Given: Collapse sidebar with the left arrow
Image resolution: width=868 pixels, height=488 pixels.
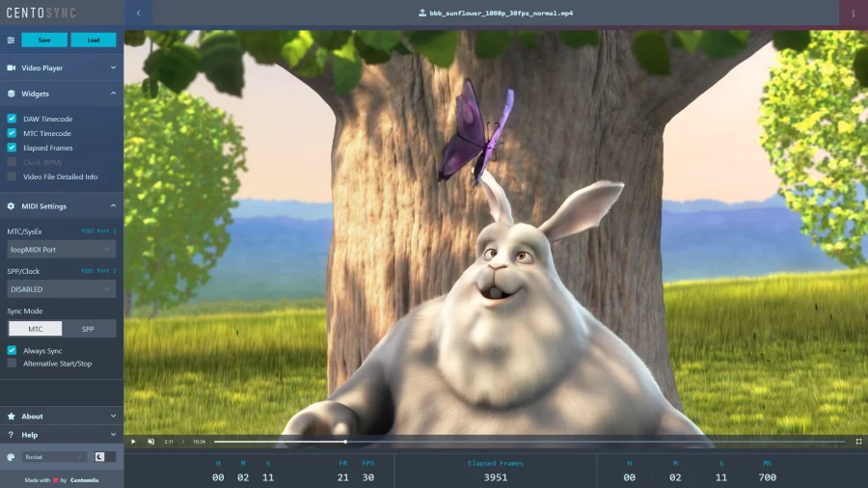Looking at the screenshot, I should click(138, 13).
